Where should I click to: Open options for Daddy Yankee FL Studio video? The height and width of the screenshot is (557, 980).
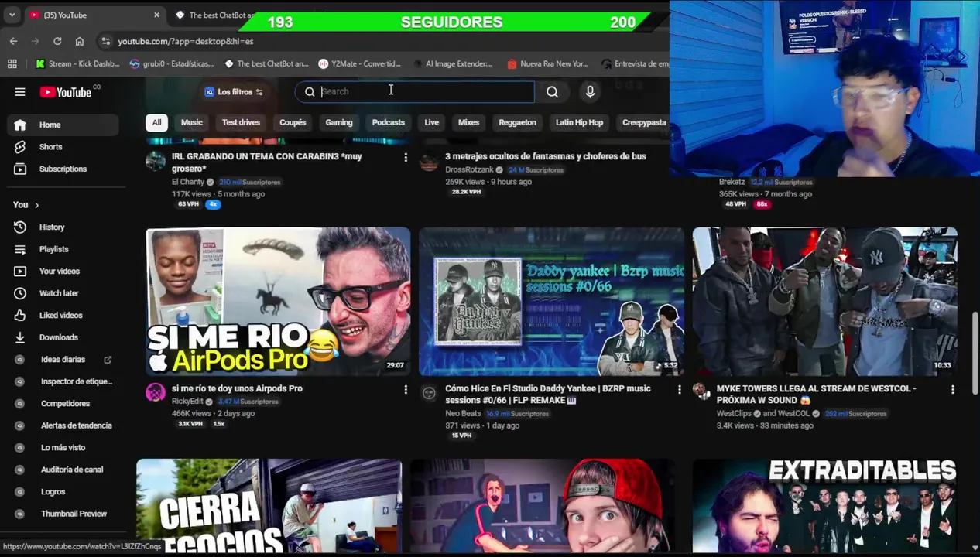tap(680, 390)
